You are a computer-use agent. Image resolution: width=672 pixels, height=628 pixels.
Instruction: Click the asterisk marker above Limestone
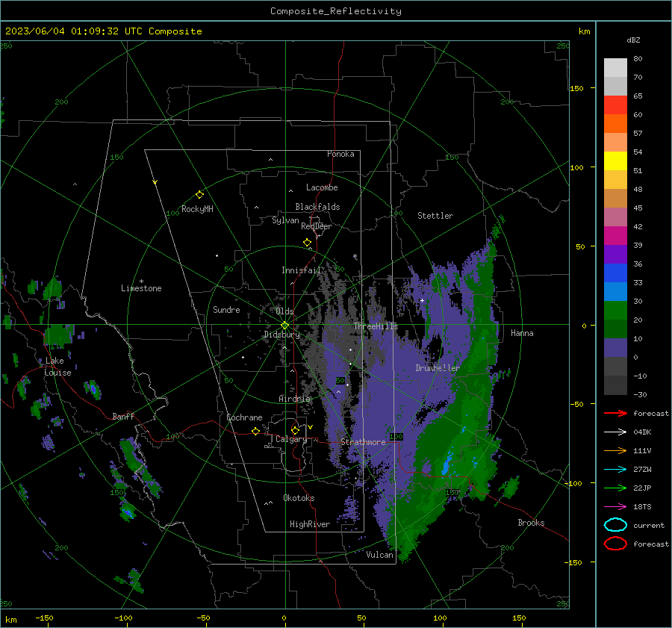(x=141, y=282)
